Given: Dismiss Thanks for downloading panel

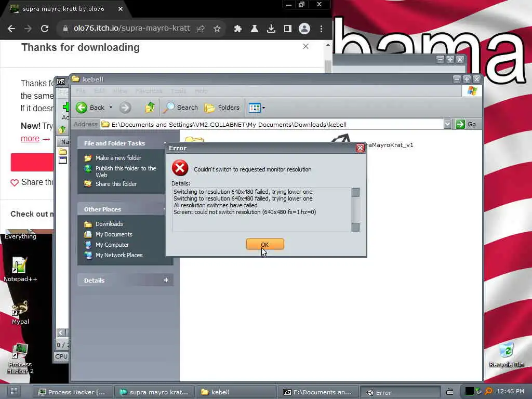Looking at the screenshot, I should point(305,46).
